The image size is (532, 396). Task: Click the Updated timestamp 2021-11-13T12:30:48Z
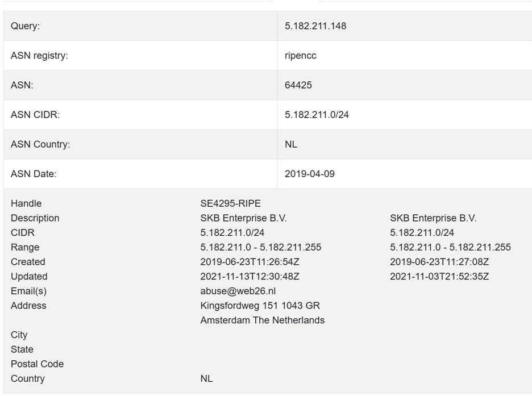[x=250, y=277]
